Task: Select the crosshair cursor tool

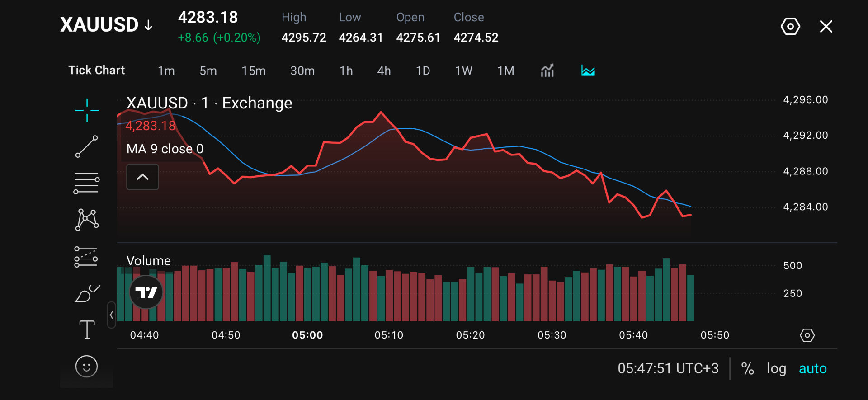Action: pos(87,110)
